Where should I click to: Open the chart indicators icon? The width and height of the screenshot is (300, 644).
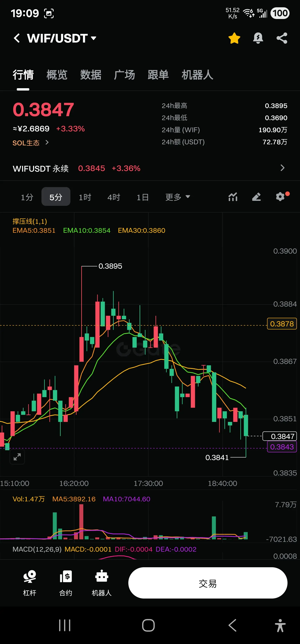click(x=233, y=197)
